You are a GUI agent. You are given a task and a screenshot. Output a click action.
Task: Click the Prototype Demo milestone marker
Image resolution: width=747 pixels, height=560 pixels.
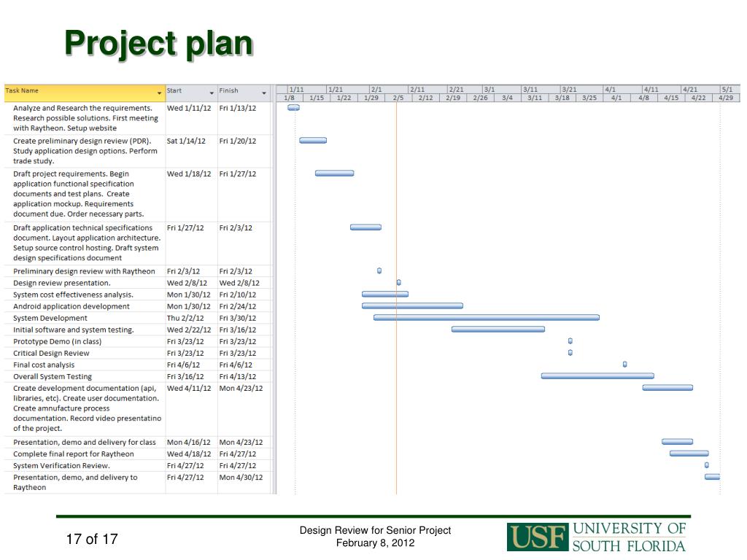[x=570, y=341]
